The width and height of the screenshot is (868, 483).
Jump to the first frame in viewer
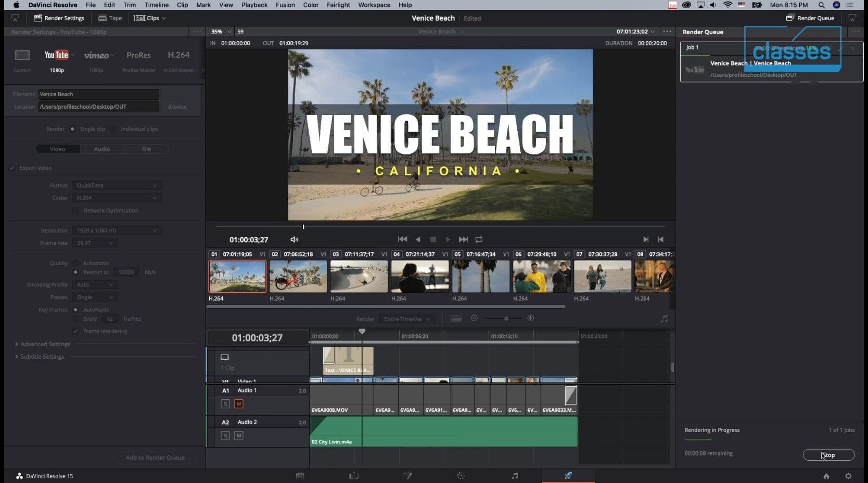(x=402, y=239)
